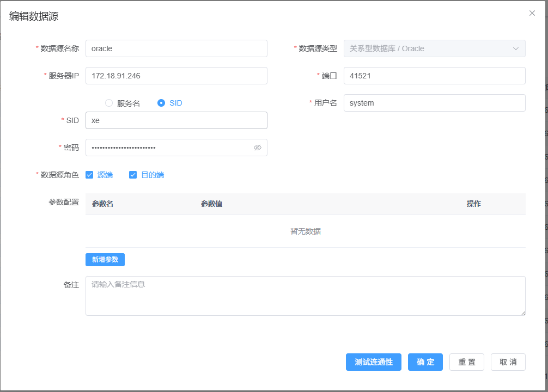Viewport: 548px width, 392px height.
Task: Click the 重置 reset button
Action: point(467,362)
